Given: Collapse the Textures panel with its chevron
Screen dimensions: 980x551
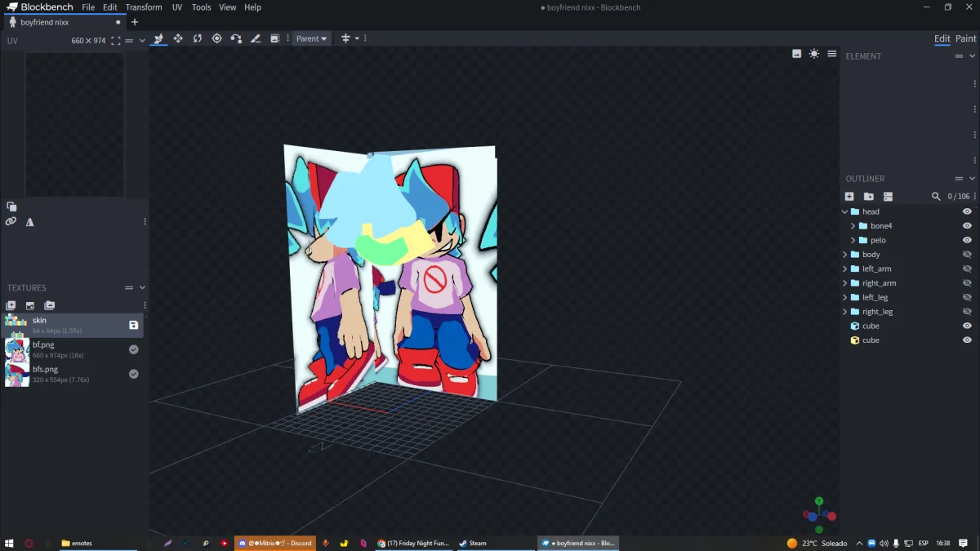Looking at the screenshot, I should [142, 287].
